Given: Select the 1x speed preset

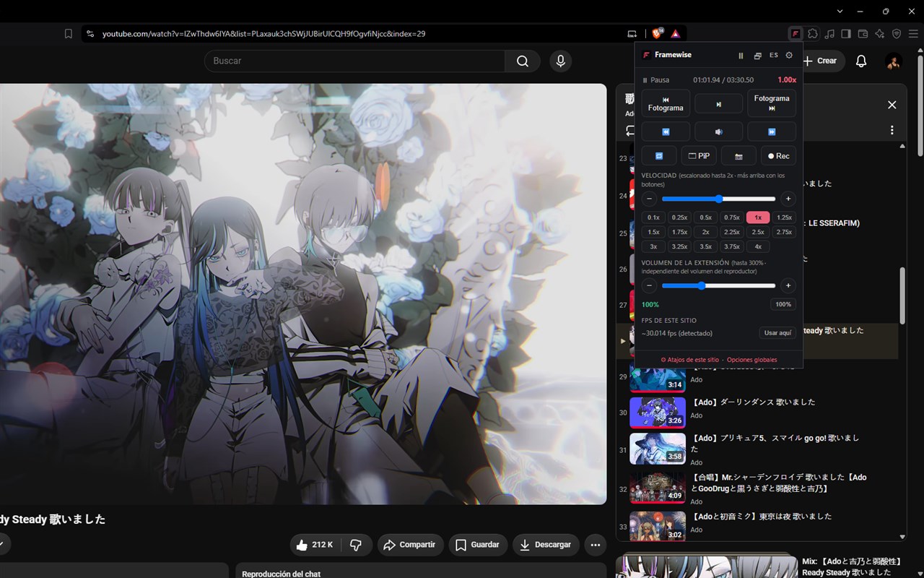Looking at the screenshot, I should (x=758, y=217).
